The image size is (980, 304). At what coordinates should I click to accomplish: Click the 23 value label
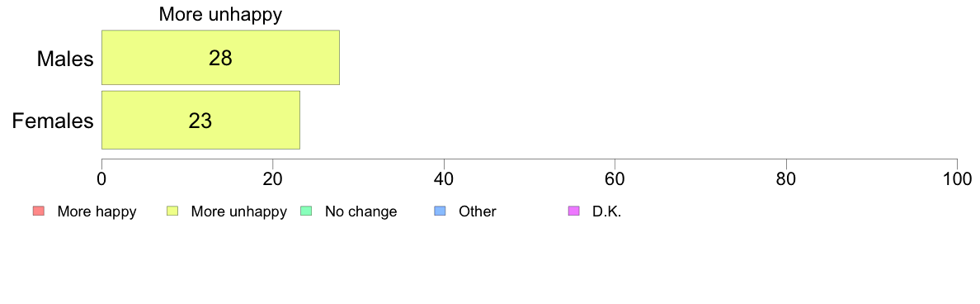(x=200, y=121)
